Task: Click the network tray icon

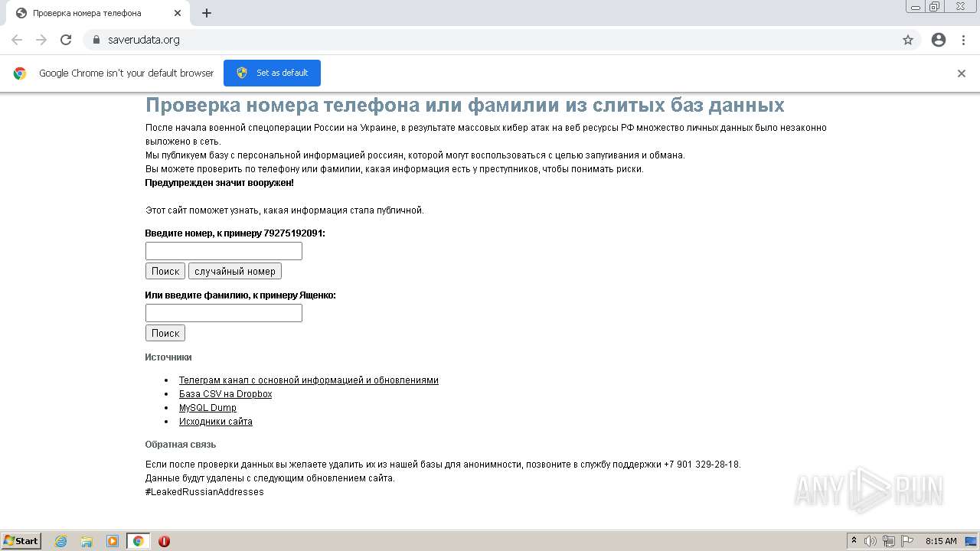Action: [889, 541]
